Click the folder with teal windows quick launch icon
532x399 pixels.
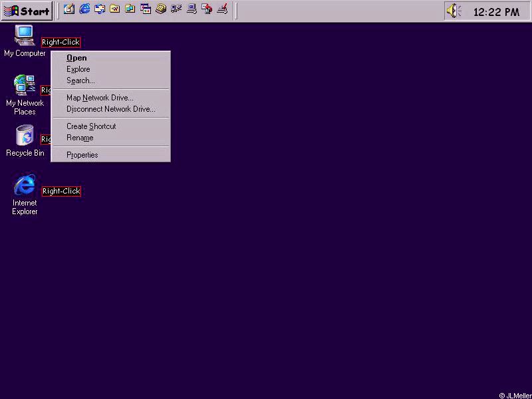[x=130, y=9]
